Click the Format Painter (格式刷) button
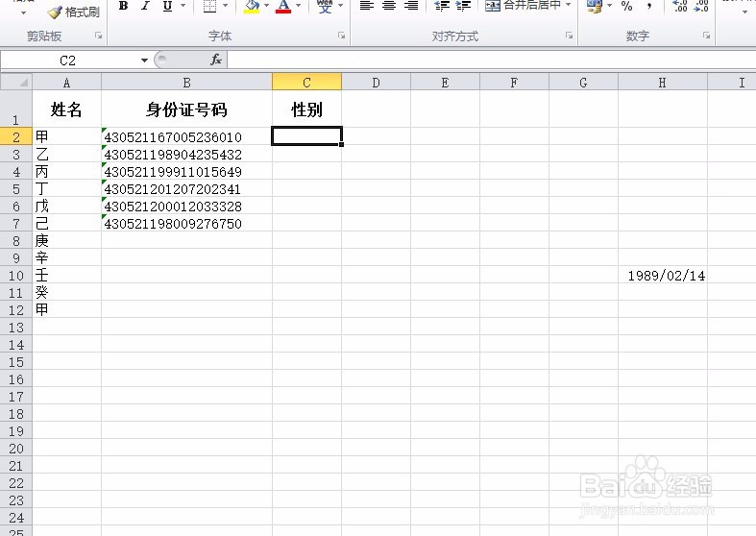The width and height of the screenshot is (756, 536). tap(74, 12)
